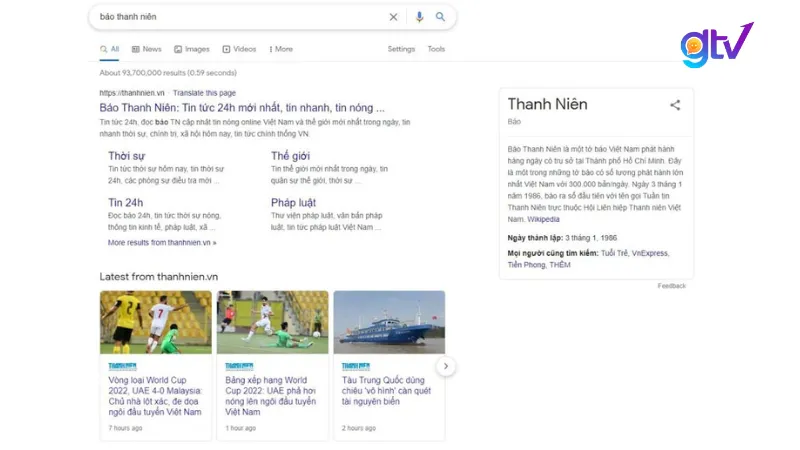Select the All results tab

coord(110,49)
